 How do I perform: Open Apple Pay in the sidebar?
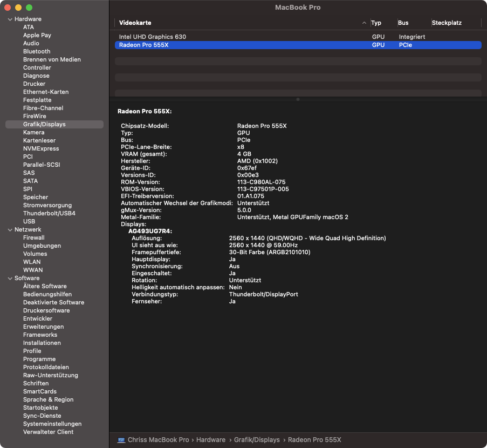37,35
